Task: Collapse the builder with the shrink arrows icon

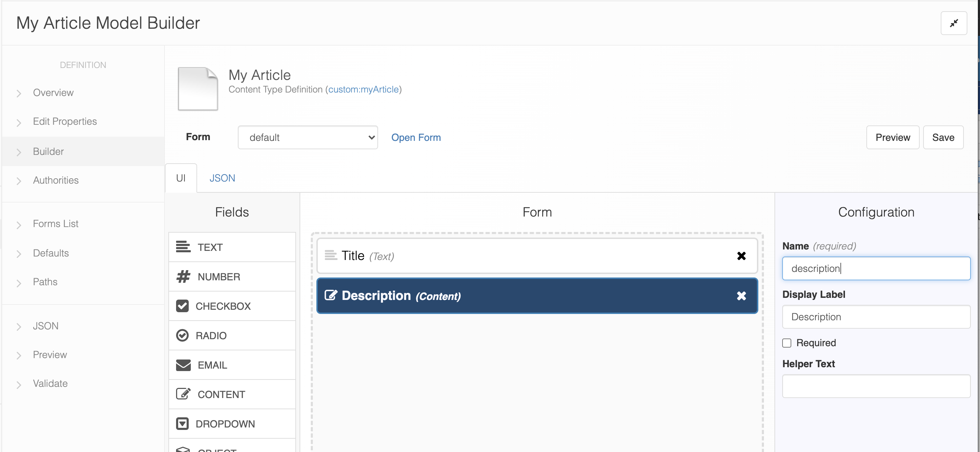Action: [953, 23]
